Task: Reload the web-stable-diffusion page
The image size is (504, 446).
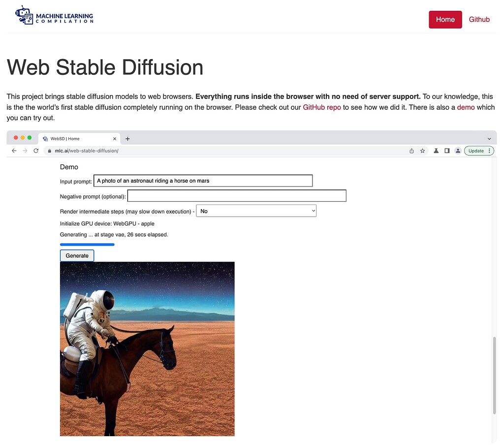Action: tap(35, 151)
